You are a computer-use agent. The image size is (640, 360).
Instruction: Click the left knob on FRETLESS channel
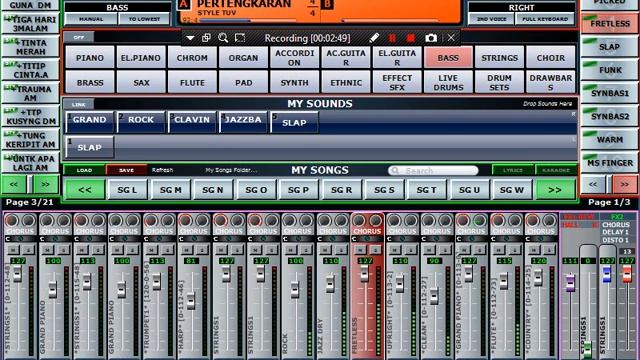pyautogui.click(x=359, y=220)
